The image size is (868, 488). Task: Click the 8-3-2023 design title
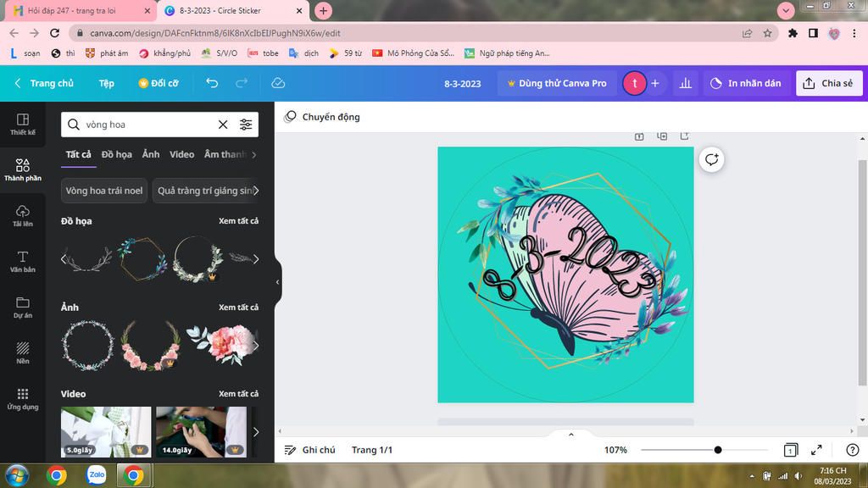coord(462,84)
